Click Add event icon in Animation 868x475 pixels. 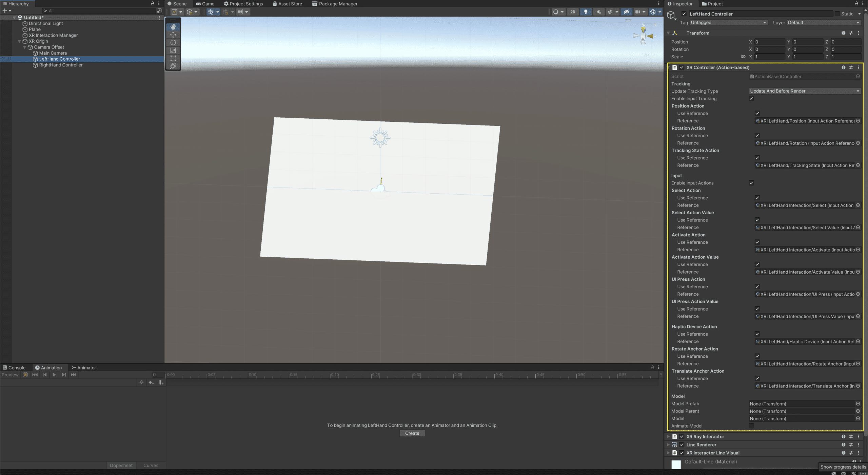pyautogui.click(x=161, y=382)
